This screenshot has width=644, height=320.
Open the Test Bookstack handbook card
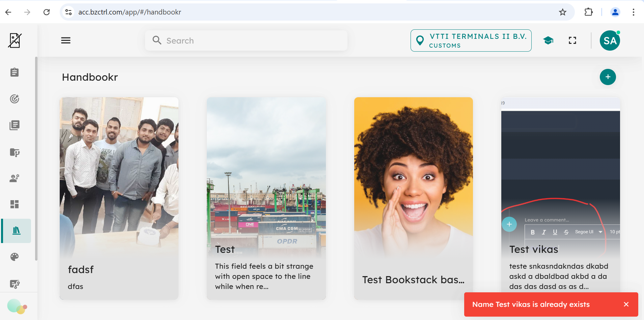(x=413, y=198)
